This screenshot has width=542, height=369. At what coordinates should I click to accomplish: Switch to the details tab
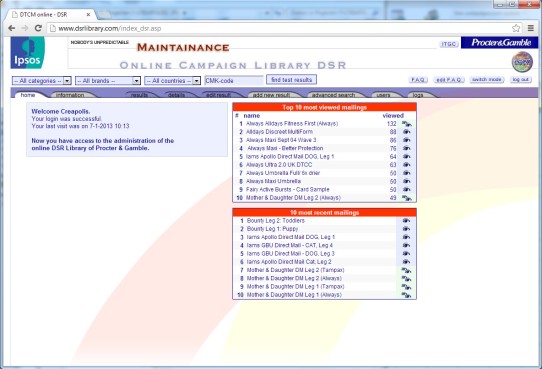pos(177,95)
